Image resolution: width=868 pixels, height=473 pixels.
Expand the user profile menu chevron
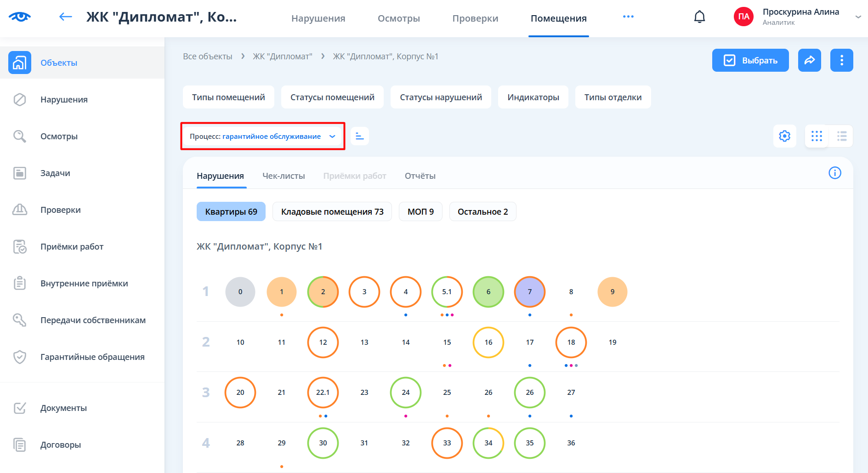(x=857, y=17)
